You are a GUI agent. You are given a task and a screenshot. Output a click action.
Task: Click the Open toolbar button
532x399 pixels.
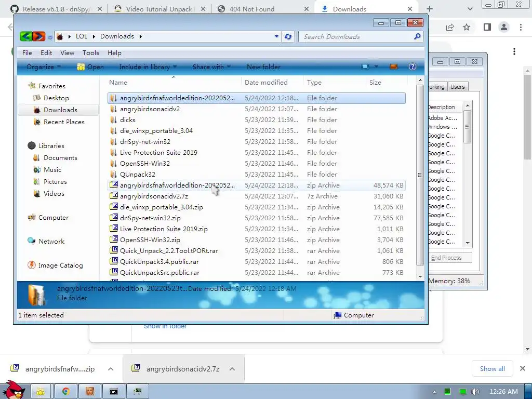(90, 67)
